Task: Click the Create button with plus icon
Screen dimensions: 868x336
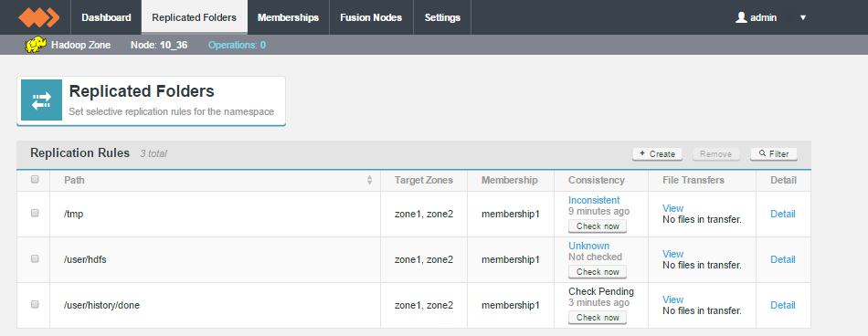Action: 657,154
